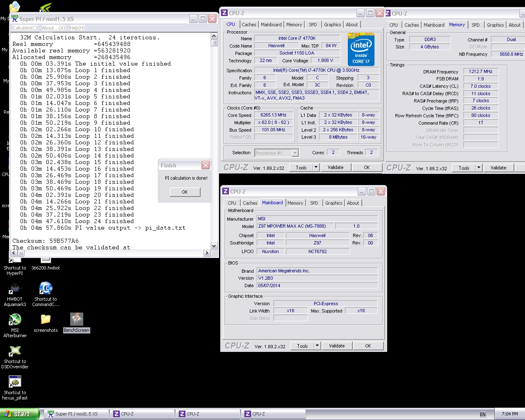
Task: Click the Cores count field showing 2
Action: 333,152
